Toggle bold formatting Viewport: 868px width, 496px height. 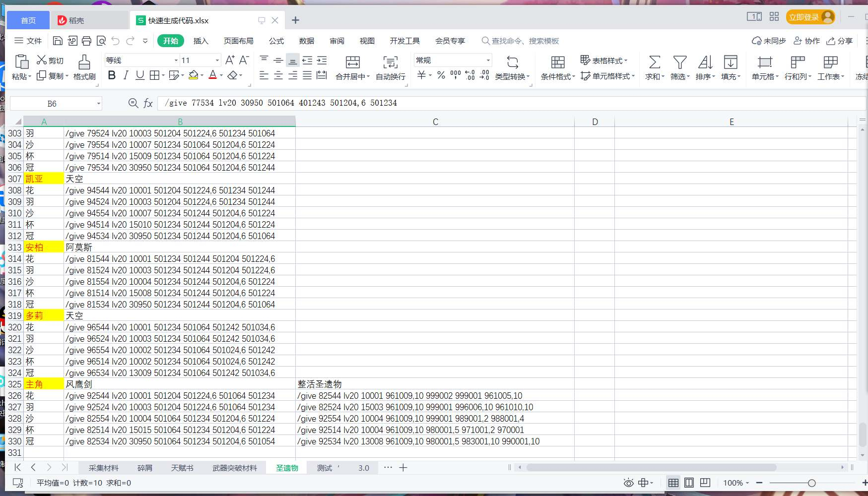point(112,75)
